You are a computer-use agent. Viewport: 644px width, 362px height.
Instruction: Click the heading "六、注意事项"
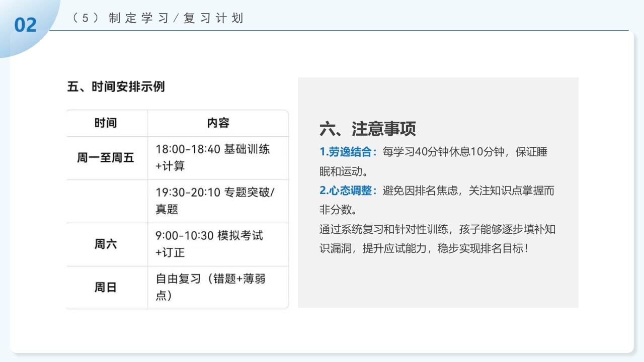point(368,129)
